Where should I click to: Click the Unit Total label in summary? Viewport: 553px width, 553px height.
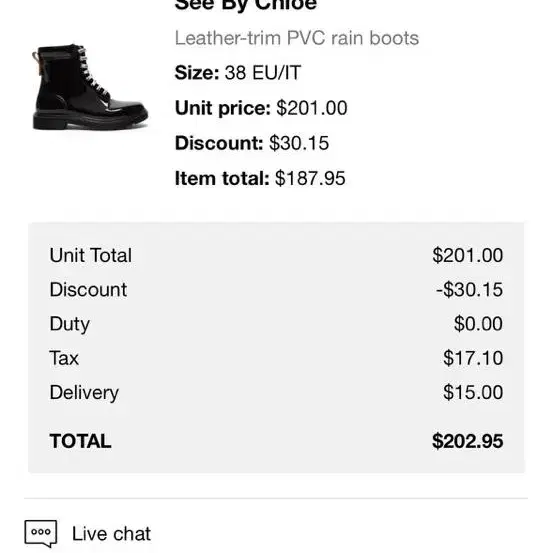[x=91, y=255]
